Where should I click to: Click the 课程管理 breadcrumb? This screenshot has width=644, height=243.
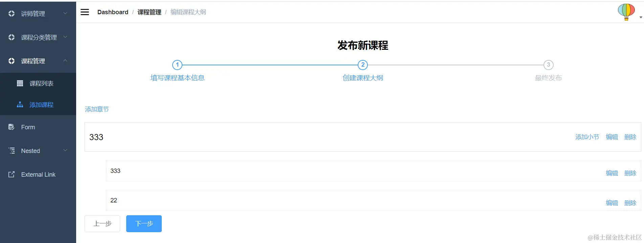click(x=149, y=12)
